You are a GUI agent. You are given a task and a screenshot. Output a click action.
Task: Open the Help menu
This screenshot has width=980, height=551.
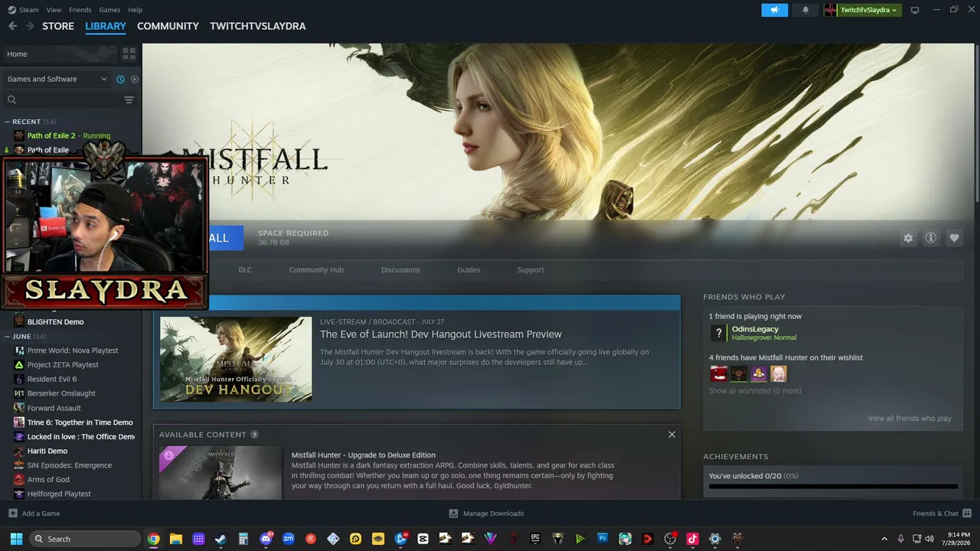pos(135,10)
